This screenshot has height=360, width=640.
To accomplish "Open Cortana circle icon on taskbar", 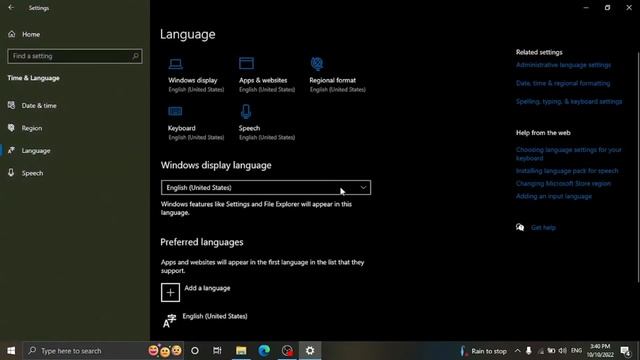I will [x=195, y=351].
